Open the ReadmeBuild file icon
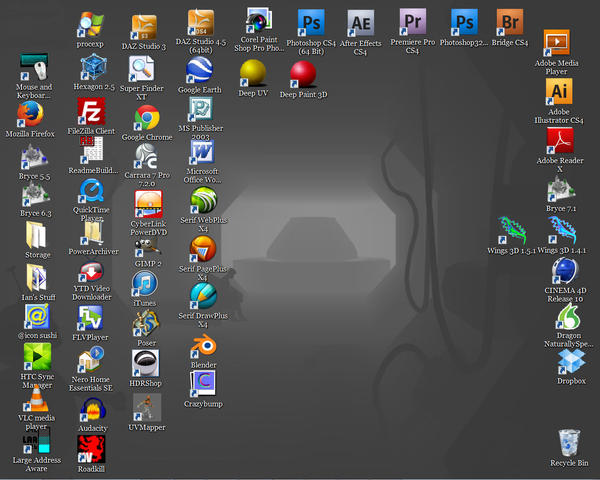 (x=91, y=150)
